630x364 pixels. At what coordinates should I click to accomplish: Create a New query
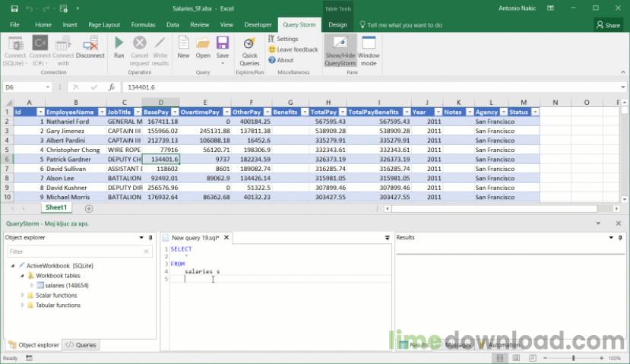(183, 47)
